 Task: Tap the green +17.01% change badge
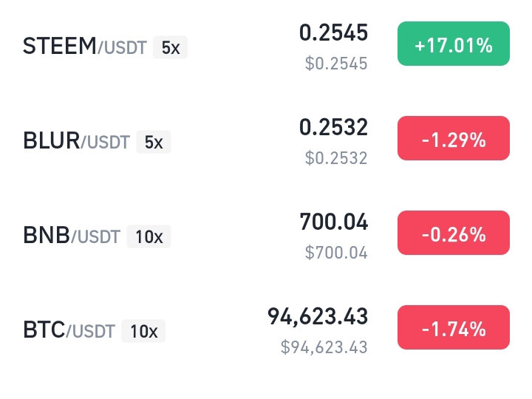point(453,44)
